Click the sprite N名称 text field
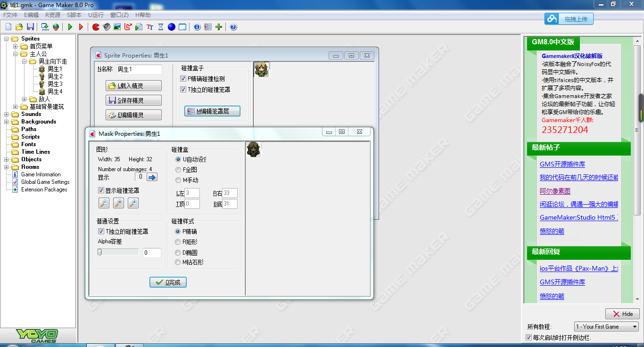 point(139,69)
